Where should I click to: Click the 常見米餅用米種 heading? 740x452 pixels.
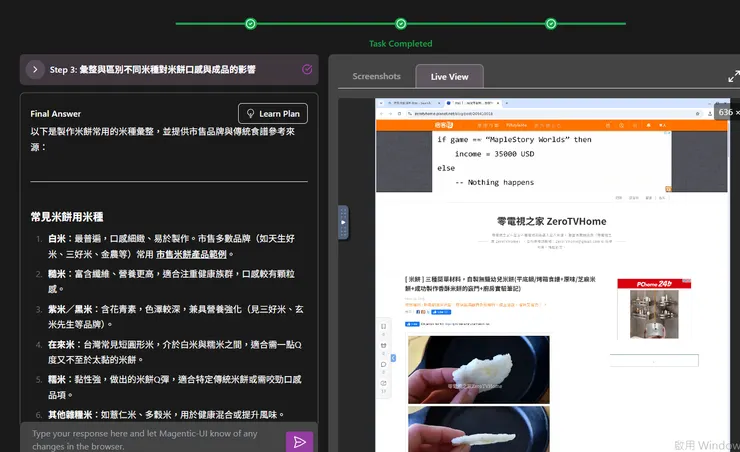click(67, 217)
